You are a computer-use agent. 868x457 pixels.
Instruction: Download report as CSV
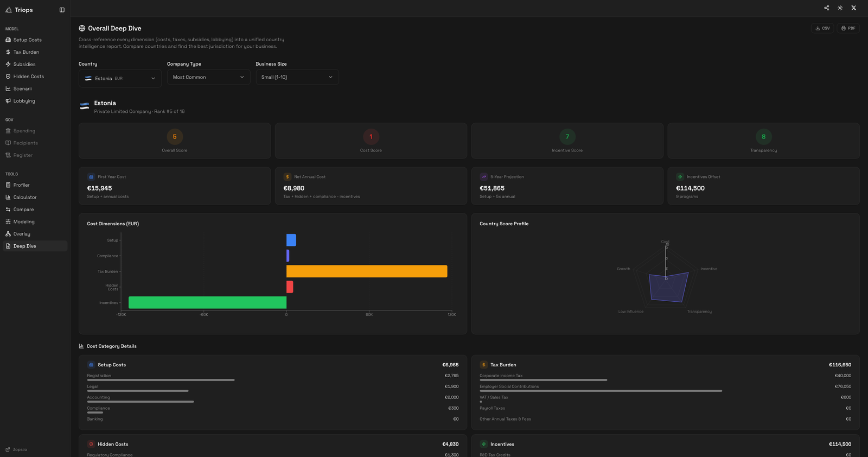(822, 28)
